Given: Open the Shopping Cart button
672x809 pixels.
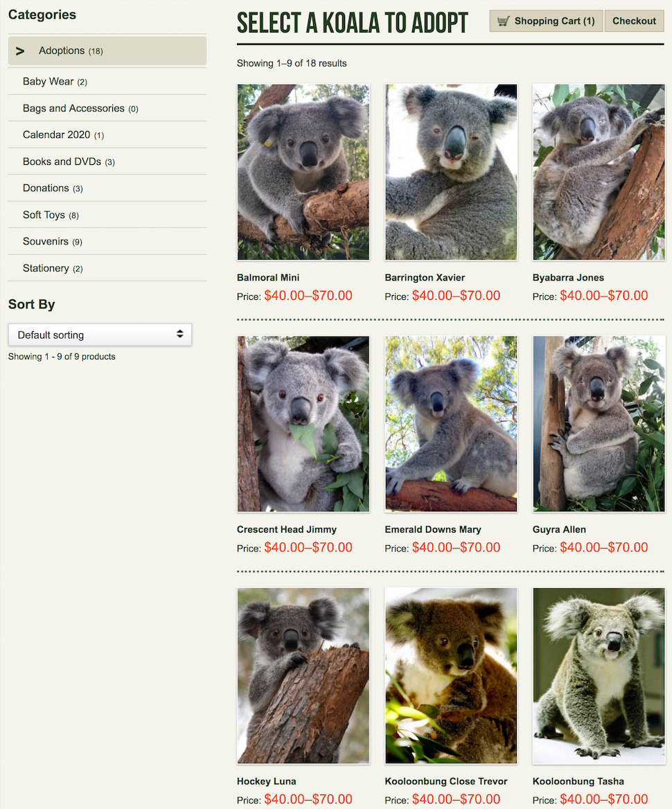Looking at the screenshot, I should (546, 21).
